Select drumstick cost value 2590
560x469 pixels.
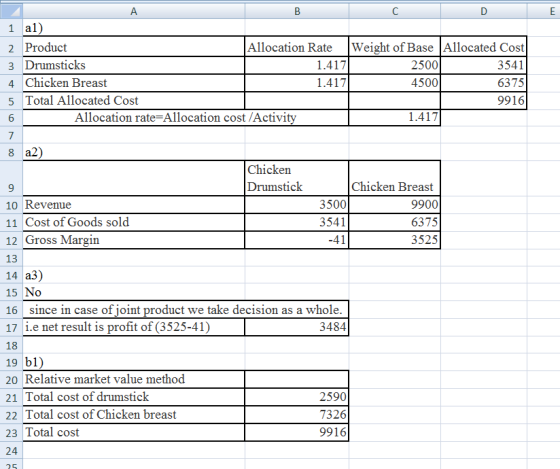(x=297, y=397)
